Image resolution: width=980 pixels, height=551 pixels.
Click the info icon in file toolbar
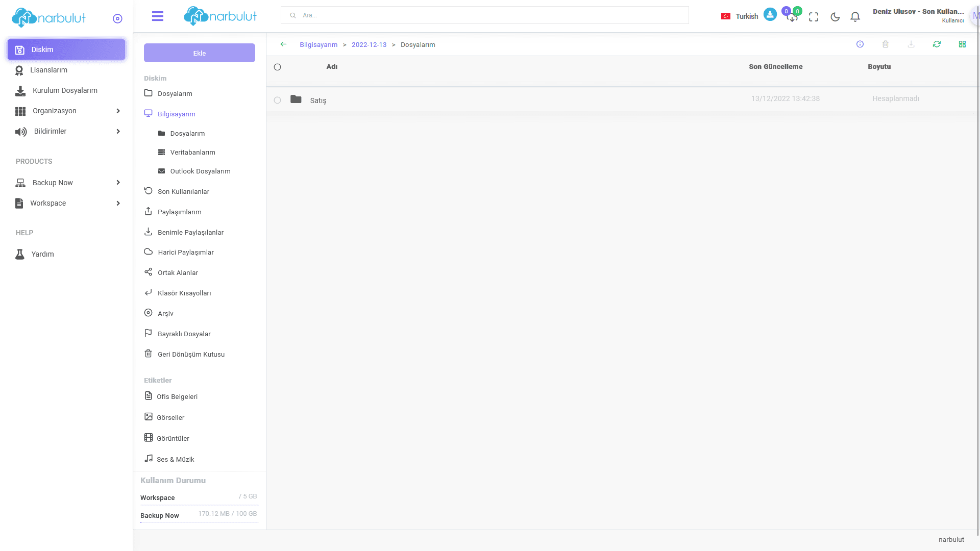coord(860,44)
